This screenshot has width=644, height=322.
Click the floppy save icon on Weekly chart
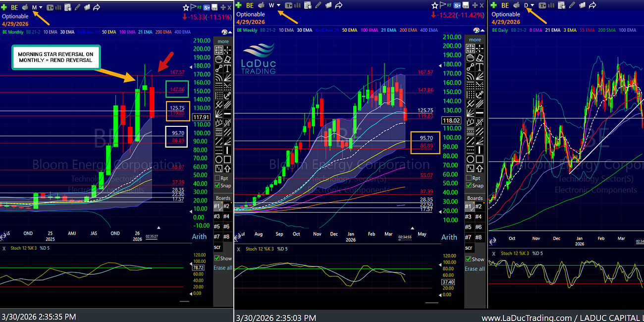466,5
